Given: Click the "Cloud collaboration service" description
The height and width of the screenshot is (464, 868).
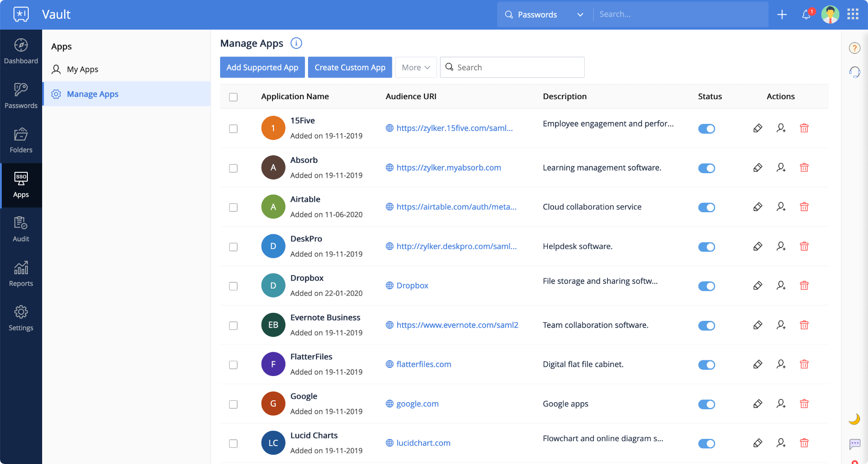Looking at the screenshot, I should (592, 207).
